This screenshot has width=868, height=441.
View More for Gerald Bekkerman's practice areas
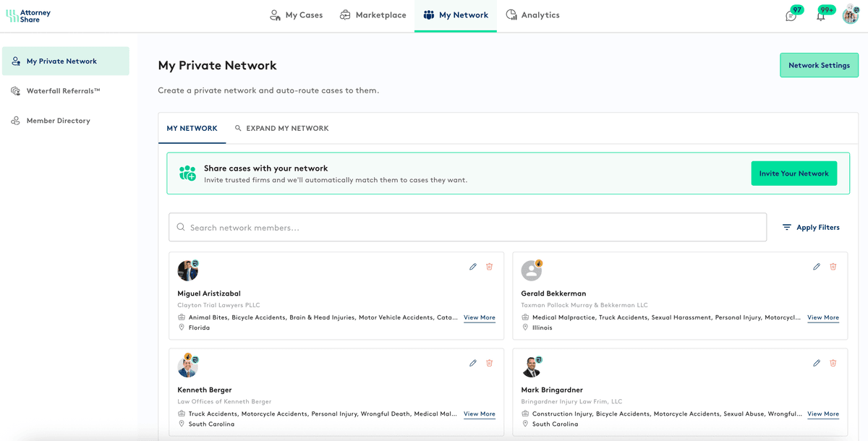click(823, 317)
